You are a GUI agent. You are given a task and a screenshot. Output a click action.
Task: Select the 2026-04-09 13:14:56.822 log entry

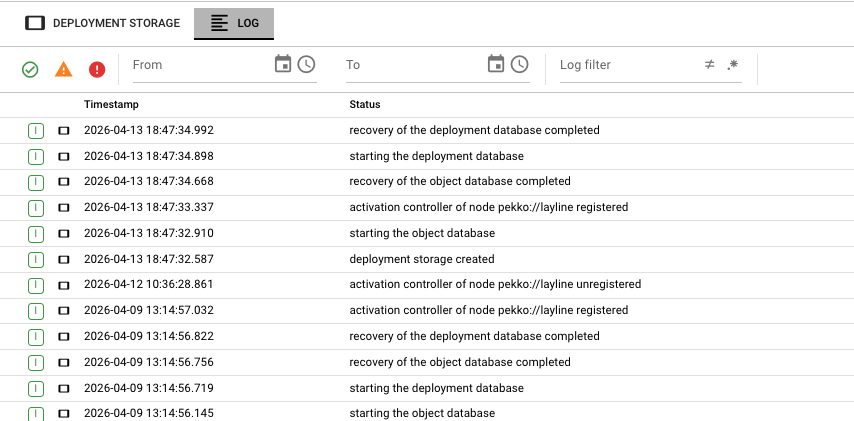pos(148,336)
